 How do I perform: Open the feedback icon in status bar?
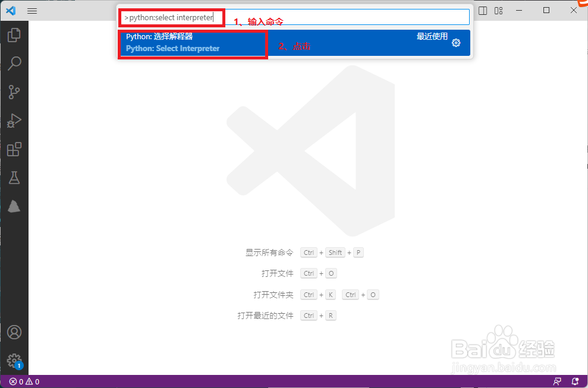pyautogui.click(x=557, y=381)
